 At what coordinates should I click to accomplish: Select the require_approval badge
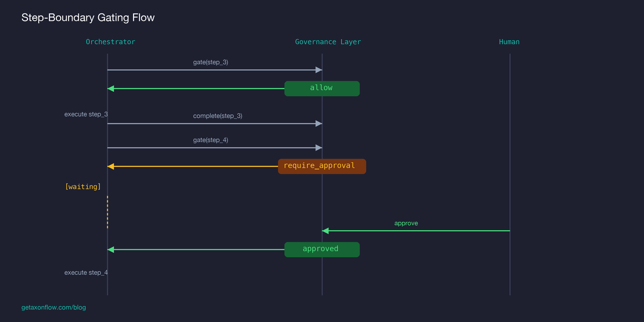(x=321, y=166)
